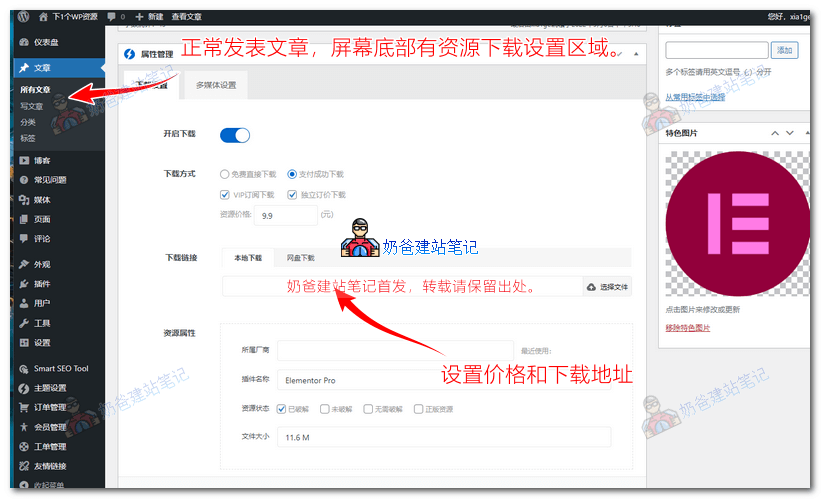821x499 pixels.
Task: Open Smart SEO Tool icon
Action: pos(24,369)
